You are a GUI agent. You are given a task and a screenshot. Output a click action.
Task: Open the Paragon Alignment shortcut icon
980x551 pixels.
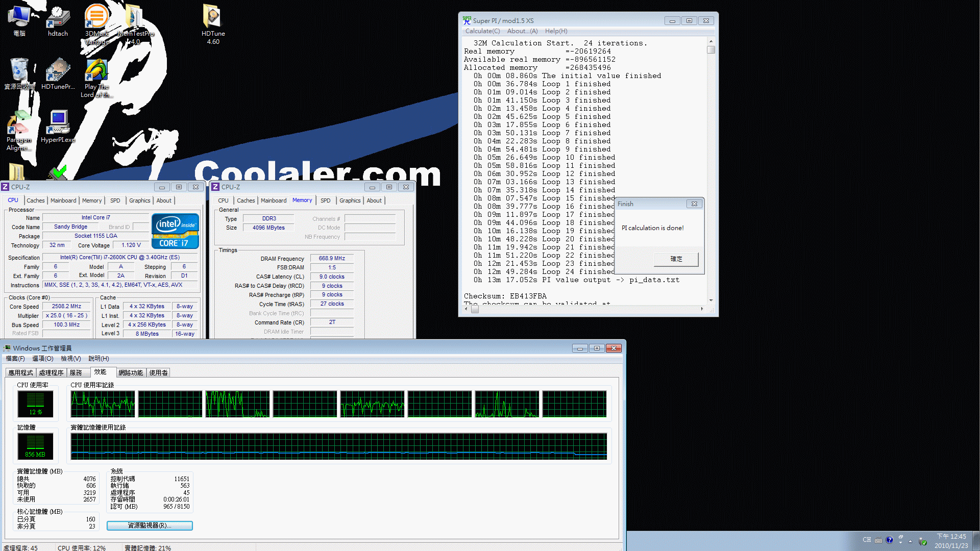19,131
